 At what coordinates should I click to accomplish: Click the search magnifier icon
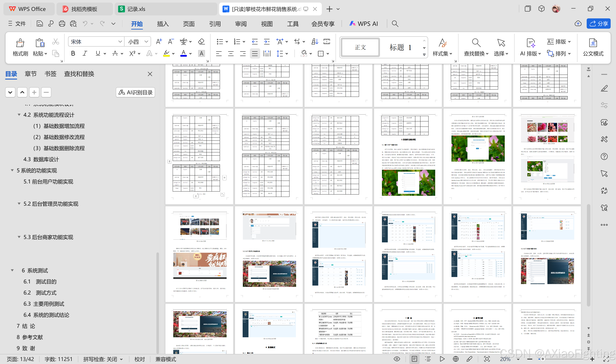click(395, 24)
